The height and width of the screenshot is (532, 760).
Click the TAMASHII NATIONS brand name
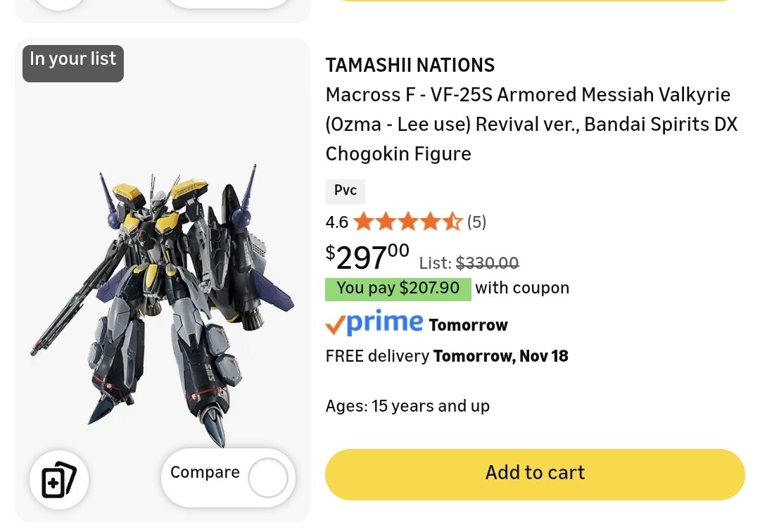tap(410, 65)
